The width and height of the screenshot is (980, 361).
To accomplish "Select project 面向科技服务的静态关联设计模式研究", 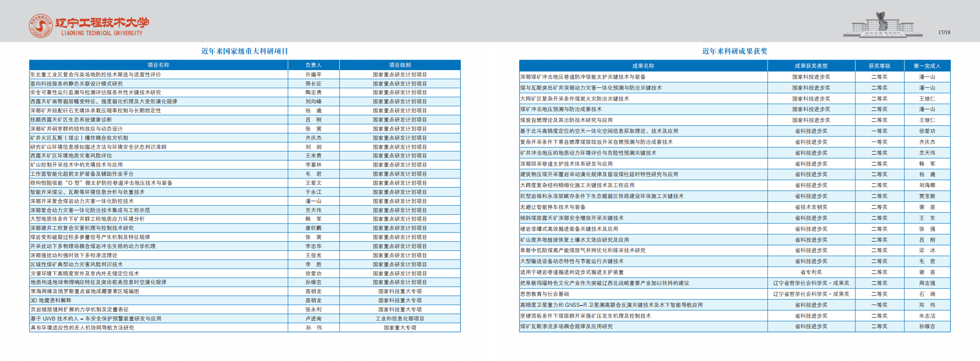I will [76, 84].
